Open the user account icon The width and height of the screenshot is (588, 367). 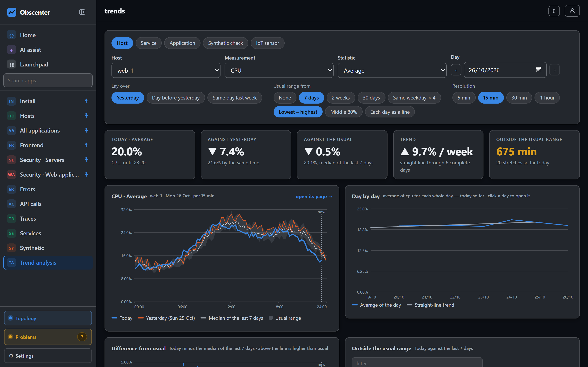pos(572,11)
